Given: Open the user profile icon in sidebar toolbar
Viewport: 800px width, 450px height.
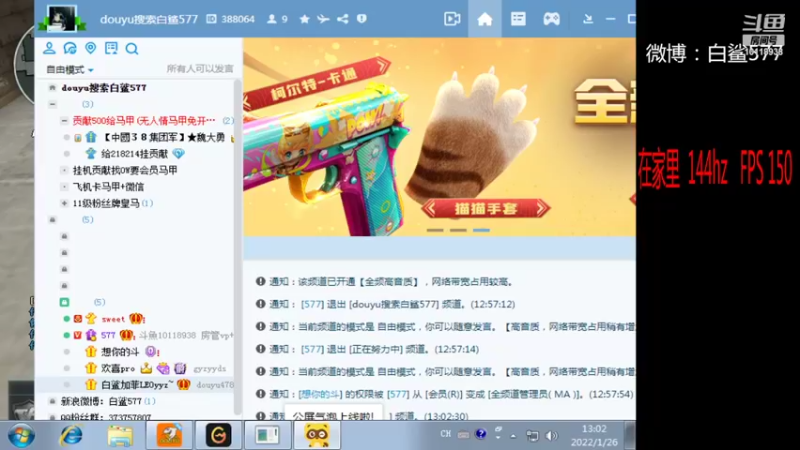Looking at the screenshot, I should point(49,48).
